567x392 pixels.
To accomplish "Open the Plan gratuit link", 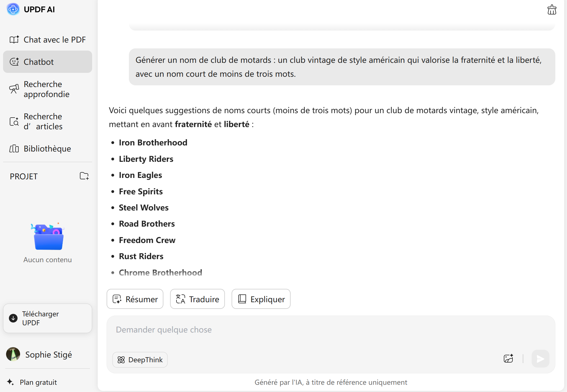I will [x=38, y=382].
